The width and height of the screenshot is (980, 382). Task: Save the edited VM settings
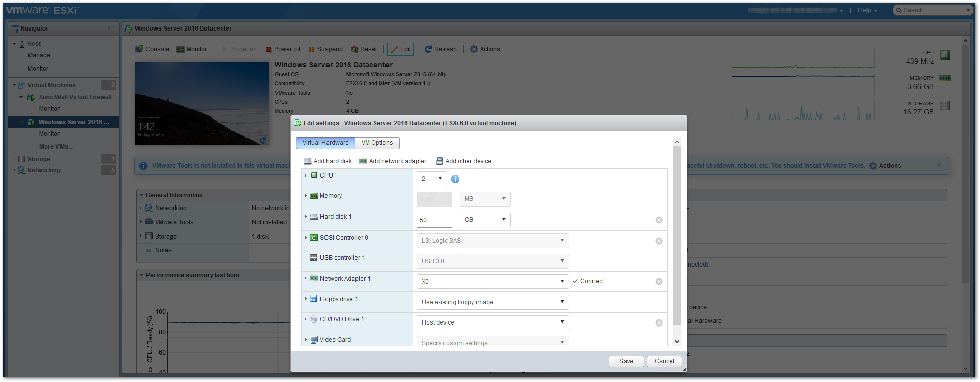(x=627, y=361)
